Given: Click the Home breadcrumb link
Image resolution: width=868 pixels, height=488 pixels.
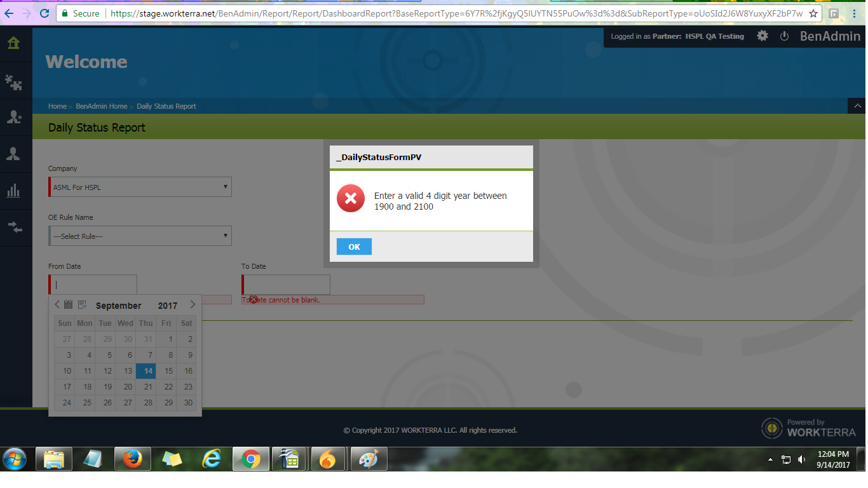Looking at the screenshot, I should (57, 106).
